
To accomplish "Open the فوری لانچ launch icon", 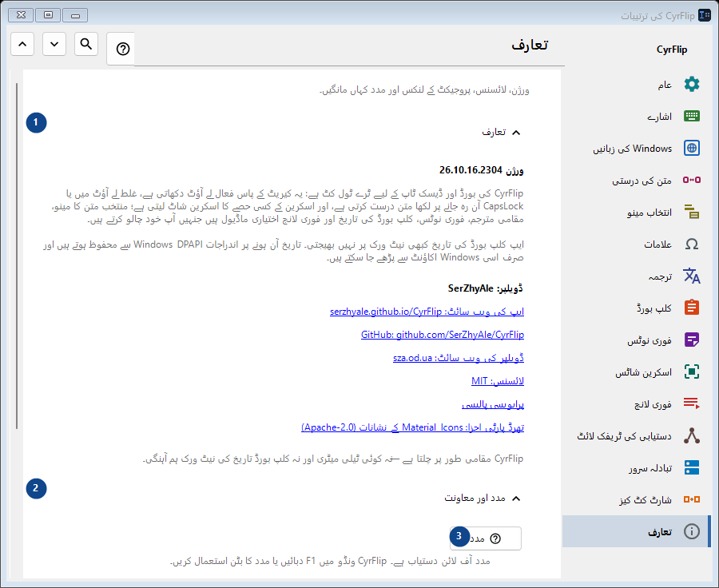I will (692, 403).
